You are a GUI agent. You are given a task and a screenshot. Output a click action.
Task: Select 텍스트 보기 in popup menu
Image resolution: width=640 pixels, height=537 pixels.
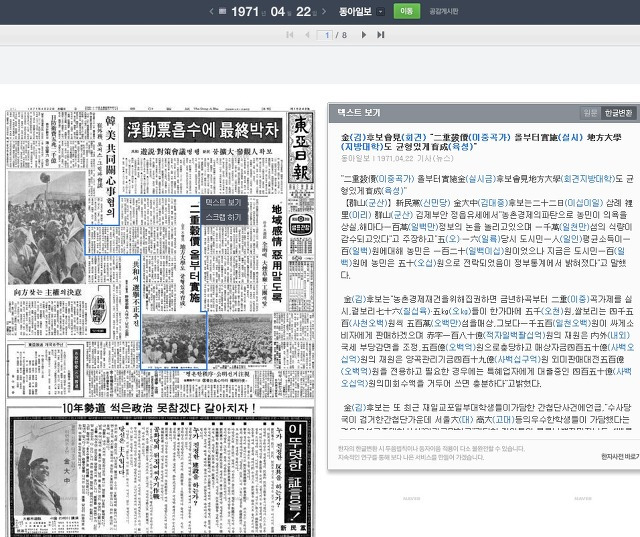(224, 202)
